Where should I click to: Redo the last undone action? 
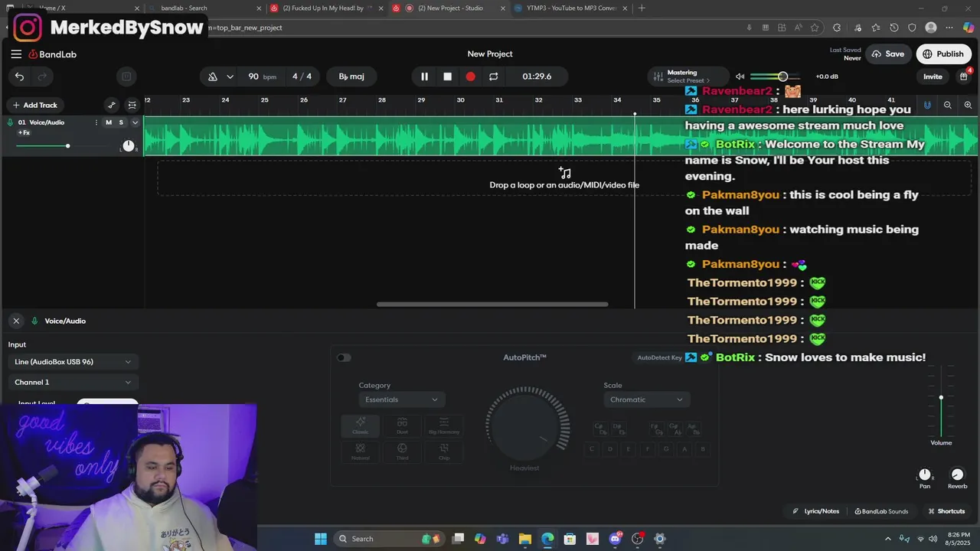click(42, 77)
